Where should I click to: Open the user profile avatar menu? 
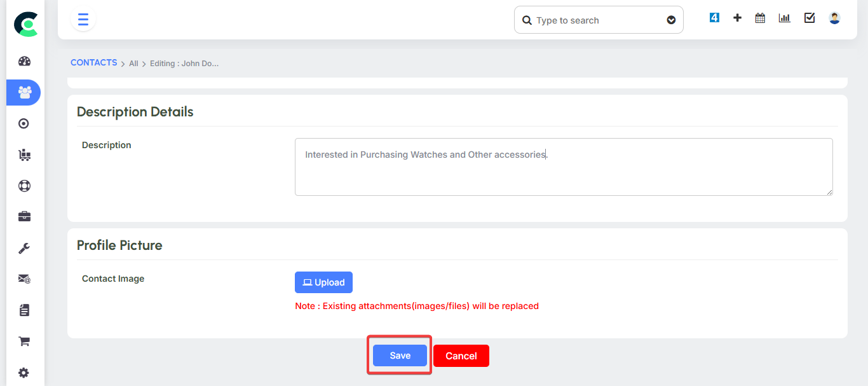coord(834,18)
